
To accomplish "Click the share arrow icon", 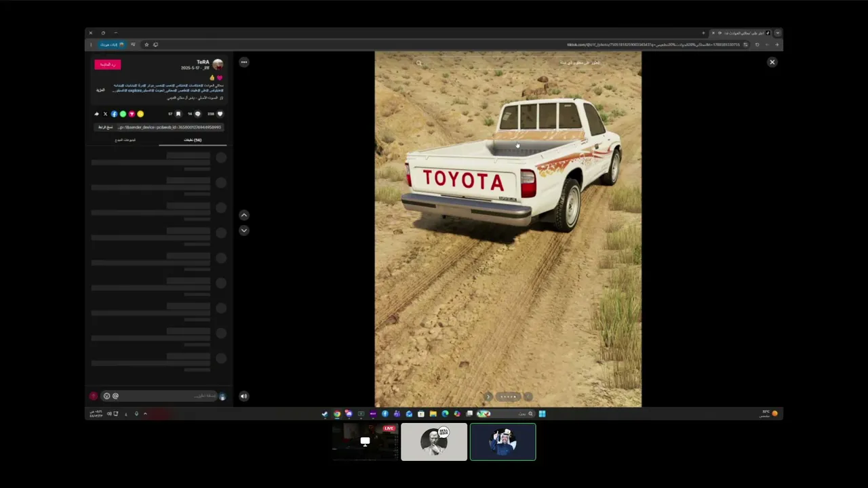I will 96,114.
